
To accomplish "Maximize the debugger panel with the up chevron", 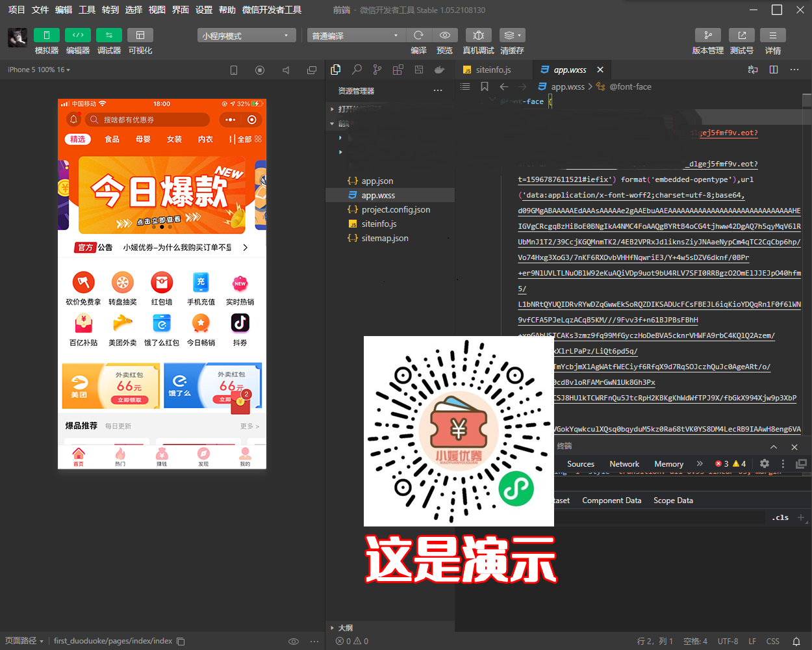I will point(774,447).
